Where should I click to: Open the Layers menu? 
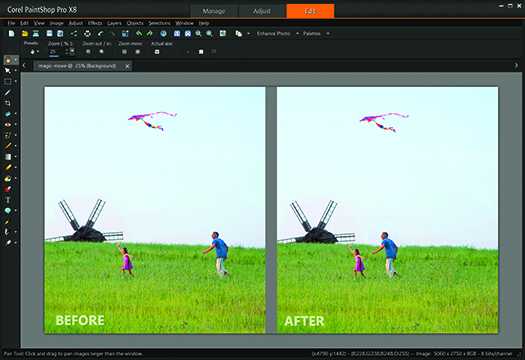115,23
